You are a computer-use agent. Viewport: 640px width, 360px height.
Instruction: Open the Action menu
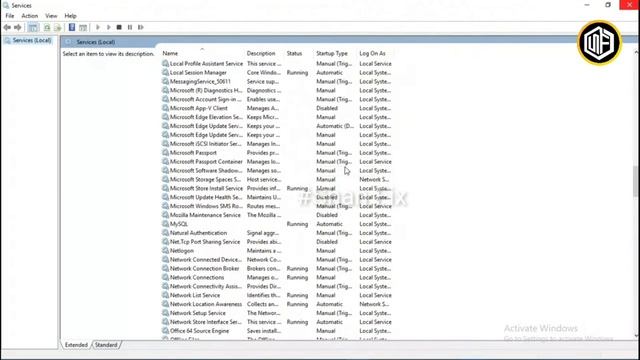[29, 16]
